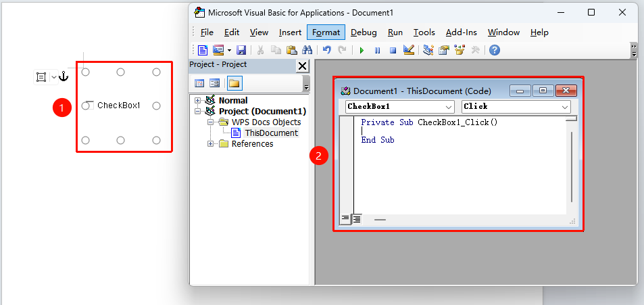Click the Break pause icon
This screenshot has width=644, height=305.
click(377, 51)
